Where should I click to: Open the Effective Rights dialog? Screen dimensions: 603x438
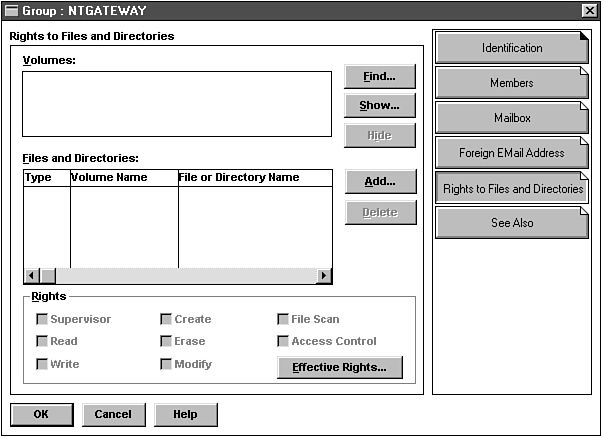pos(339,367)
